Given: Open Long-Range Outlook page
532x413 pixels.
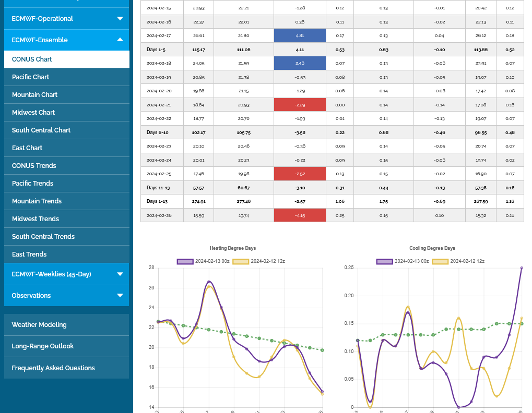Looking at the screenshot, I should [x=43, y=346].
